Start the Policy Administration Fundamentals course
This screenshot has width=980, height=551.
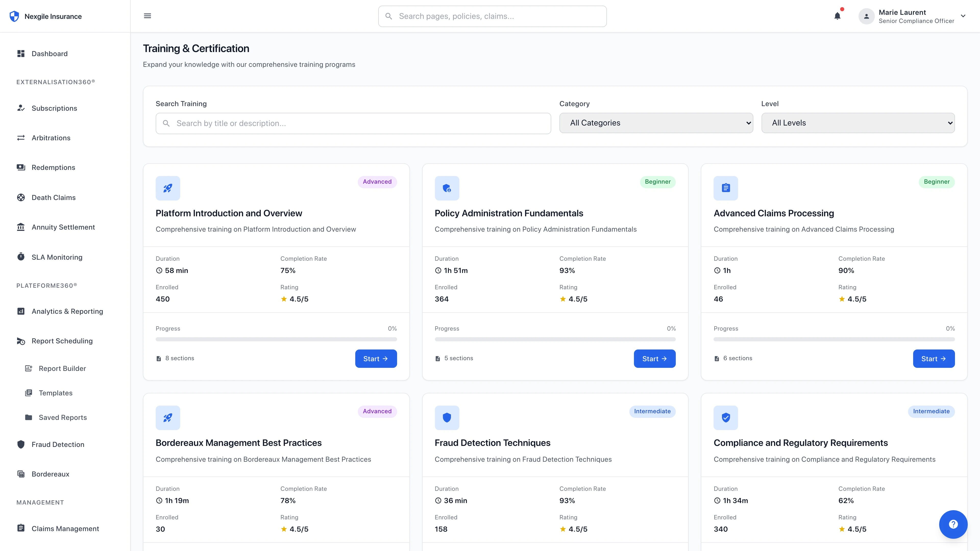click(654, 359)
